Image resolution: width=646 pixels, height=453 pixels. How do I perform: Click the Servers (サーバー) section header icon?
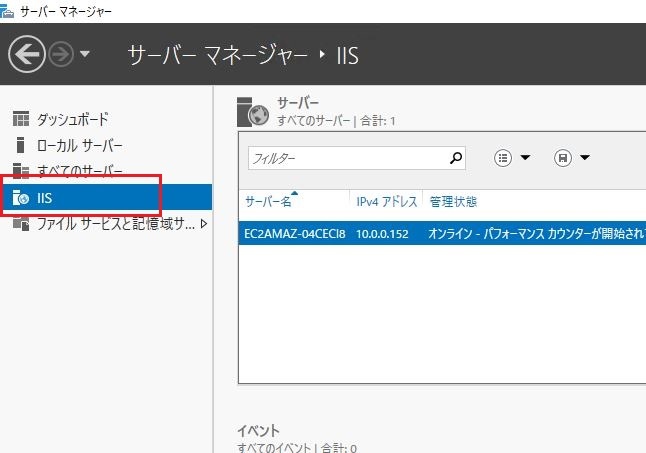pos(253,112)
